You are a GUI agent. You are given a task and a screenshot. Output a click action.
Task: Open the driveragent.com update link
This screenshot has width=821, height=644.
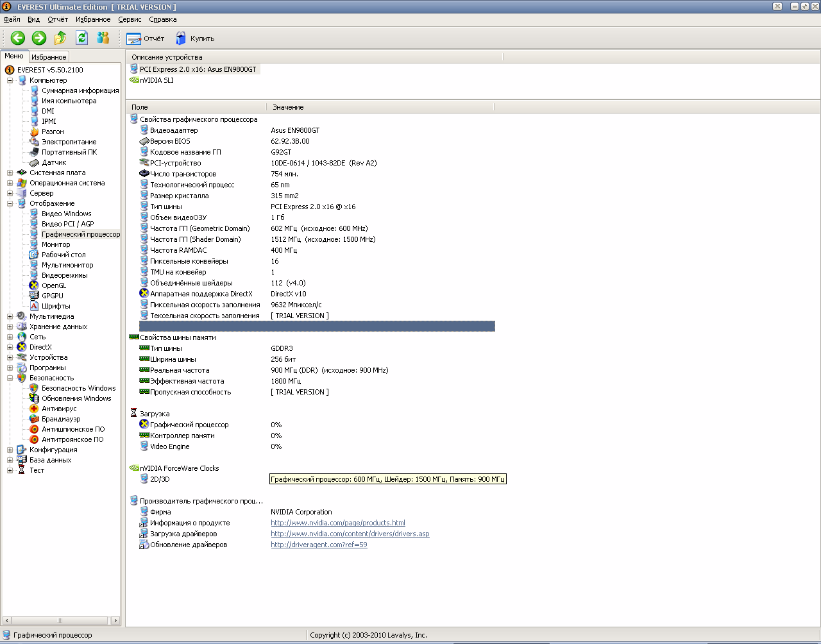319,545
